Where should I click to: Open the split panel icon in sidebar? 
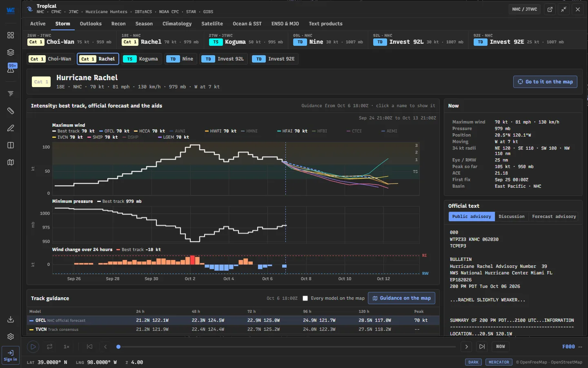click(x=11, y=145)
